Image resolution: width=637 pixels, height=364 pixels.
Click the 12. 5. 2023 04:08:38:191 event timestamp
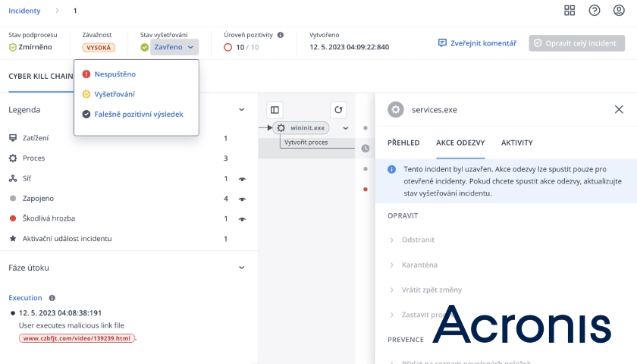60,312
